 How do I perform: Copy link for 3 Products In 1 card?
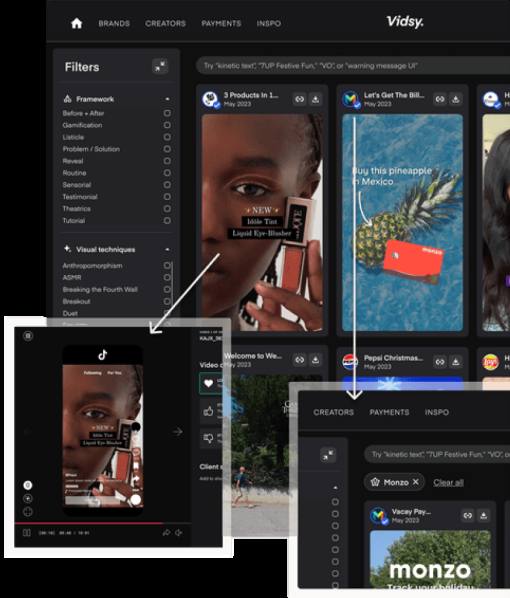[x=300, y=99]
